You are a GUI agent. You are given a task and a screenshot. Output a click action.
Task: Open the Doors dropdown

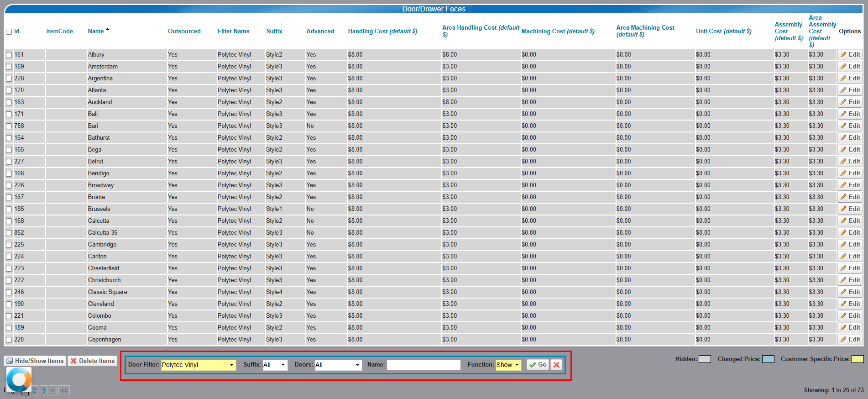(x=338, y=365)
